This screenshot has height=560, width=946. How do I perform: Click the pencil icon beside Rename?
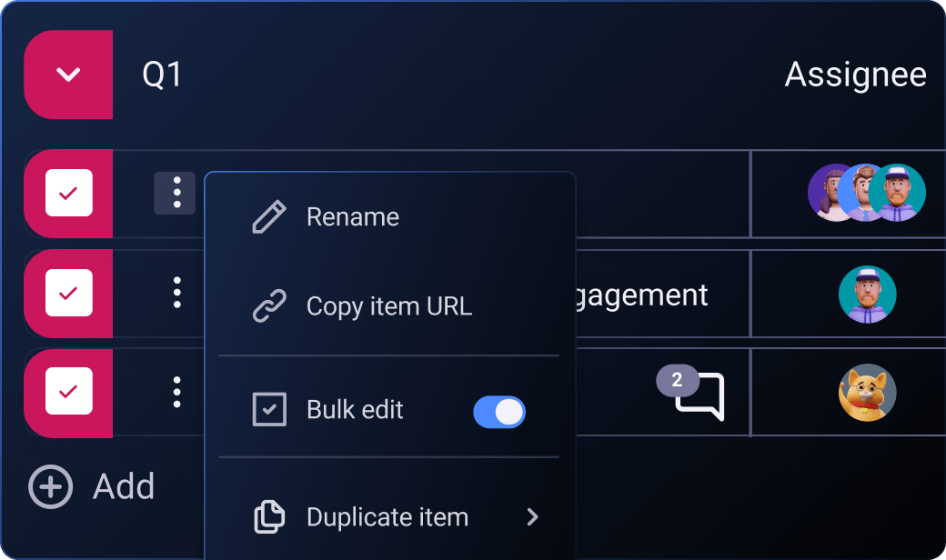[268, 217]
